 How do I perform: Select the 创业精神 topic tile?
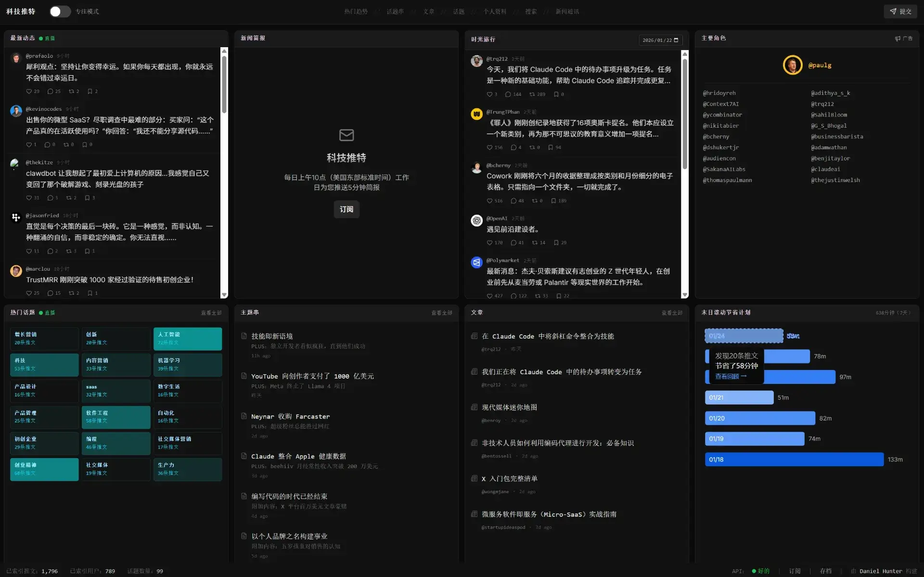coord(44,469)
